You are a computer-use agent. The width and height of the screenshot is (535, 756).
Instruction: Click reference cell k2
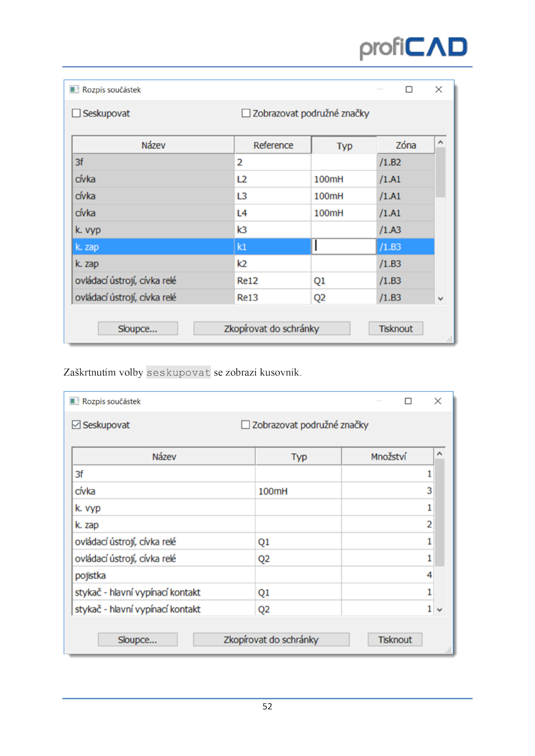pos(273,264)
